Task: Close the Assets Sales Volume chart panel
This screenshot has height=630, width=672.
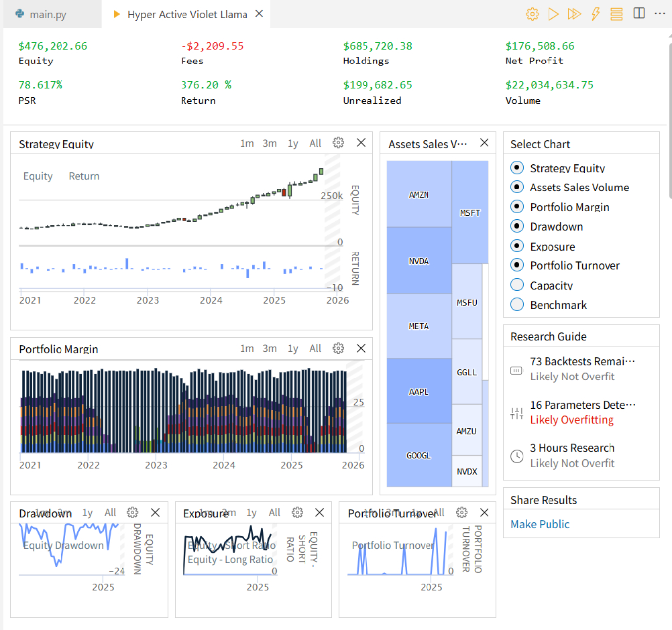Action: (484, 143)
